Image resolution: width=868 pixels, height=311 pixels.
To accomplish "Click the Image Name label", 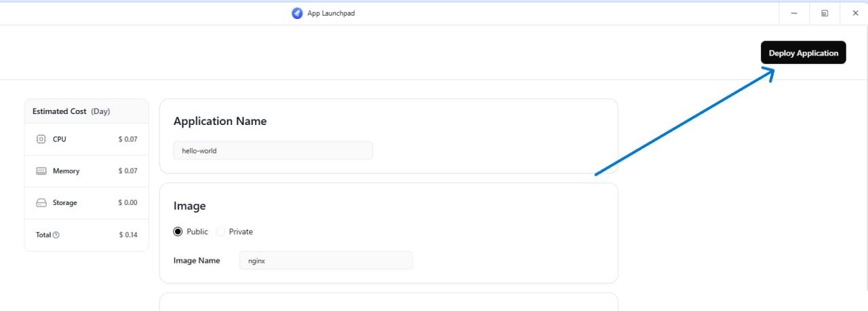I will (197, 260).
